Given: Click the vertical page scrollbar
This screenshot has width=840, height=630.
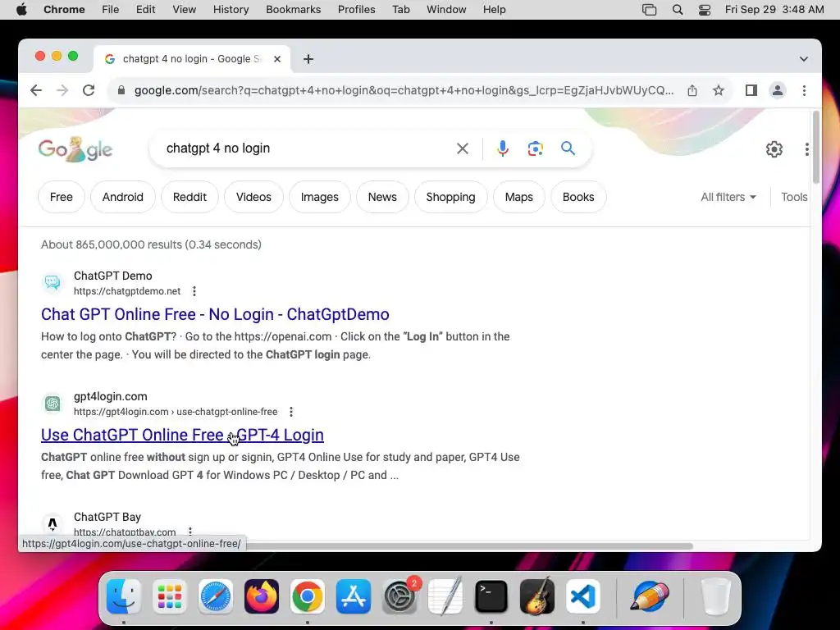Looking at the screenshot, I should (x=816, y=147).
